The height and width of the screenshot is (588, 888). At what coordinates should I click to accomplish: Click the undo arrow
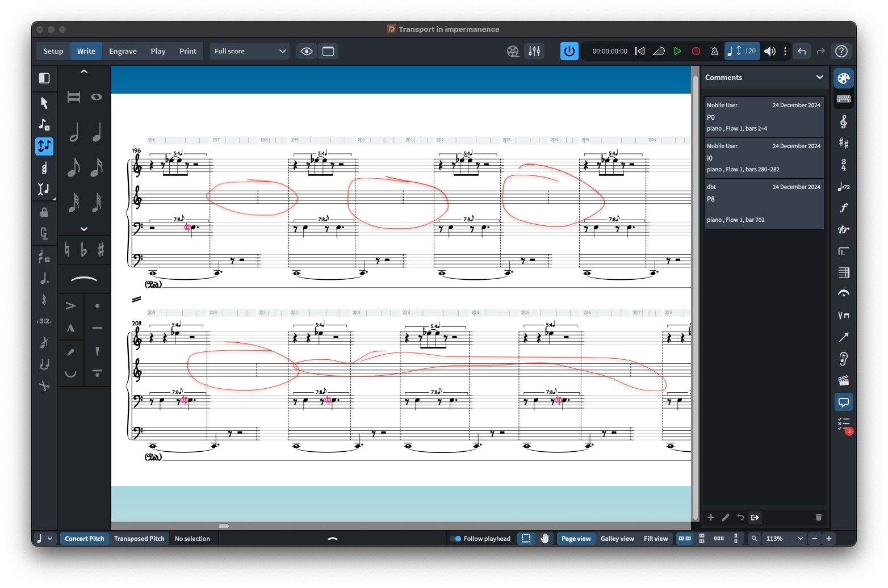pyautogui.click(x=802, y=51)
